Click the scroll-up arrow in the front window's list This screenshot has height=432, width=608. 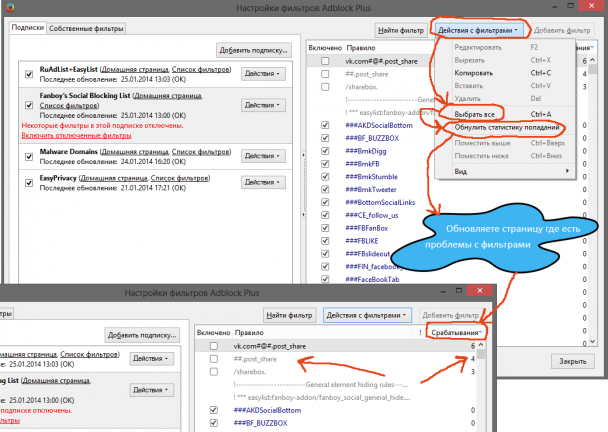481,345
